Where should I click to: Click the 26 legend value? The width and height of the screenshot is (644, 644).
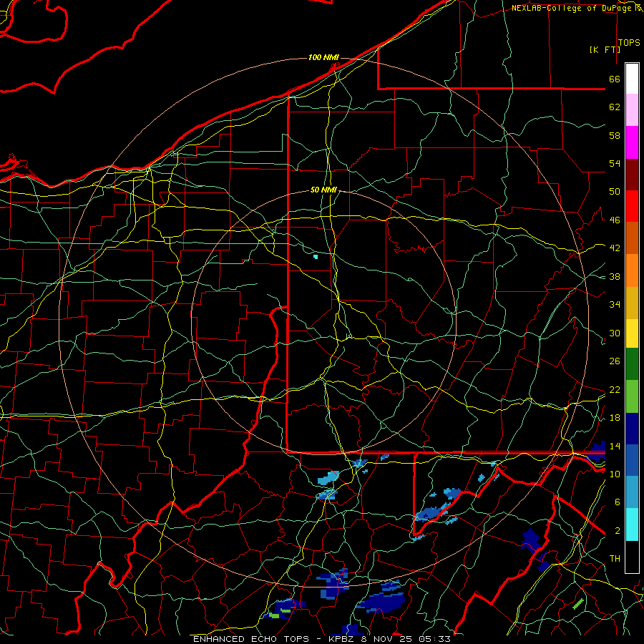[x=615, y=361]
